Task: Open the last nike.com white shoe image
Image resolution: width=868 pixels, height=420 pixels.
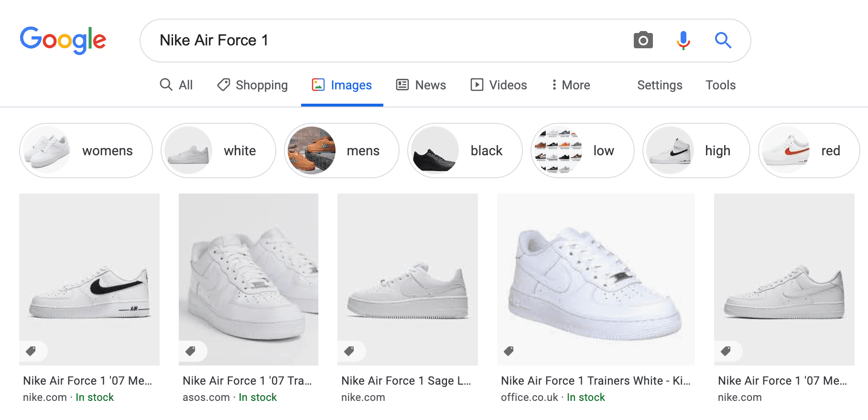Action: click(x=784, y=280)
